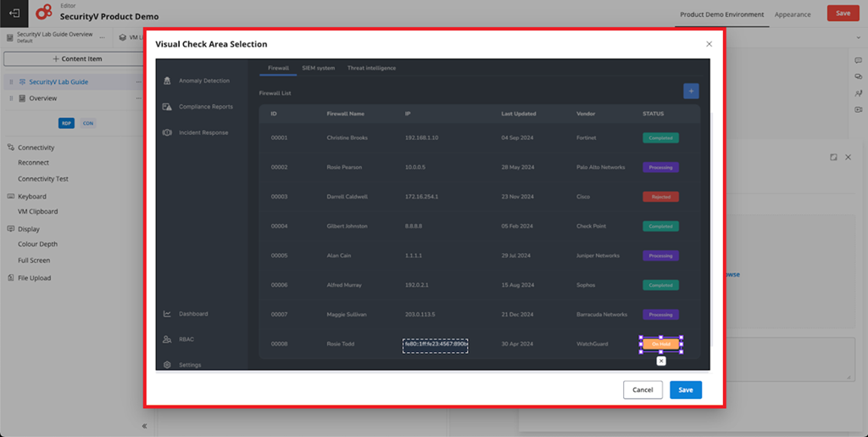Click Reconnect under Connectivity
Viewport: 868px width, 437px height.
click(x=33, y=163)
